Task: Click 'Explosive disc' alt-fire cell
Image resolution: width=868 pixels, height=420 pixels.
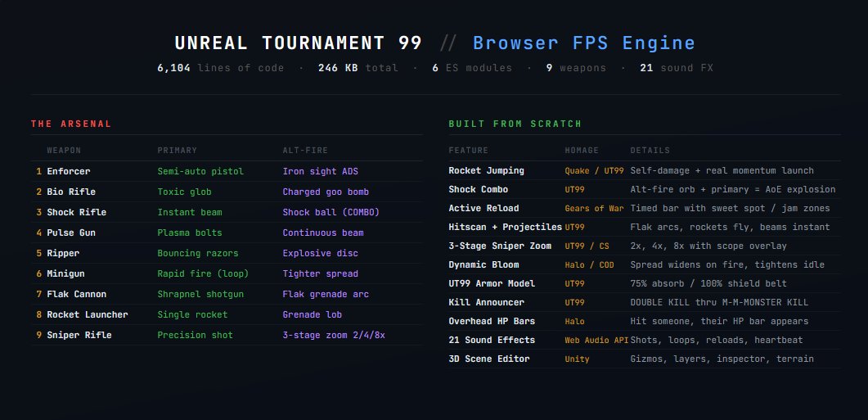Action: (x=321, y=253)
